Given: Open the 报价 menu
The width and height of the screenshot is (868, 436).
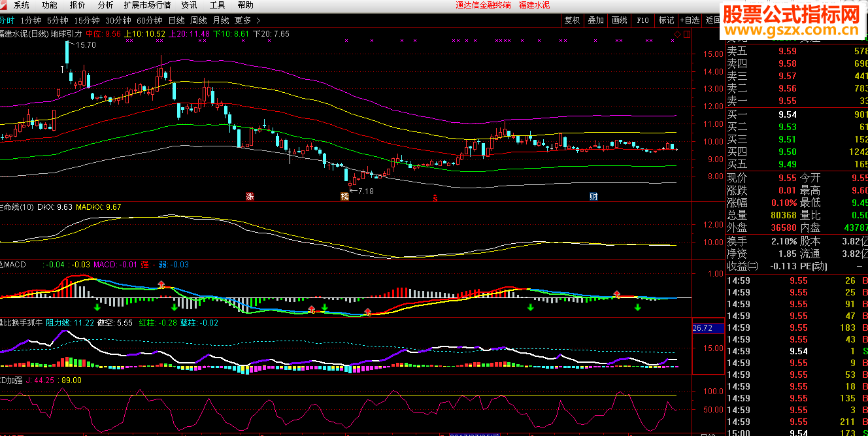Looking at the screenshot, I should 78,5.
